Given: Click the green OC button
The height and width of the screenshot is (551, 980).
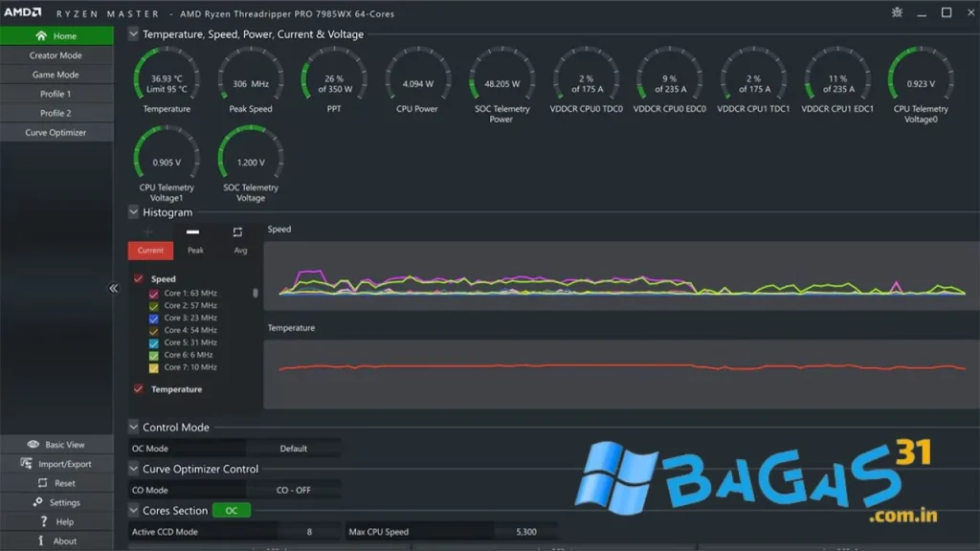Looking at the screenshot, I should click(232, 511).
